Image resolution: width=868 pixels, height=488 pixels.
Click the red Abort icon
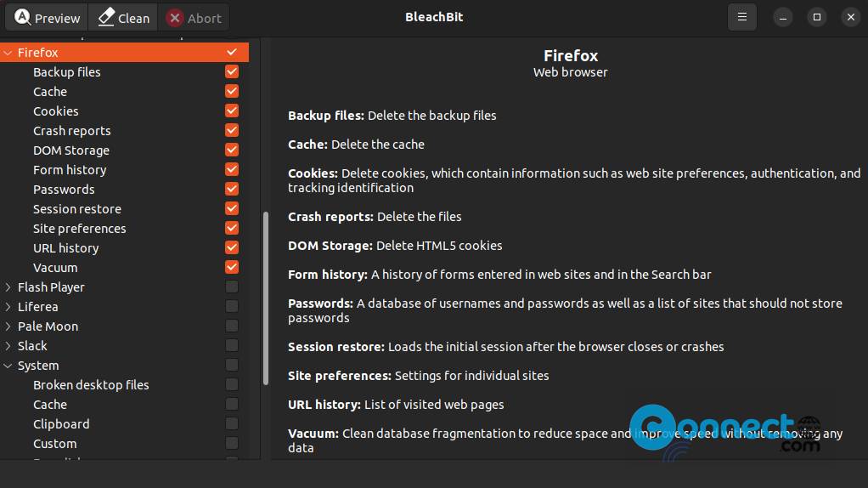[175, 18]
